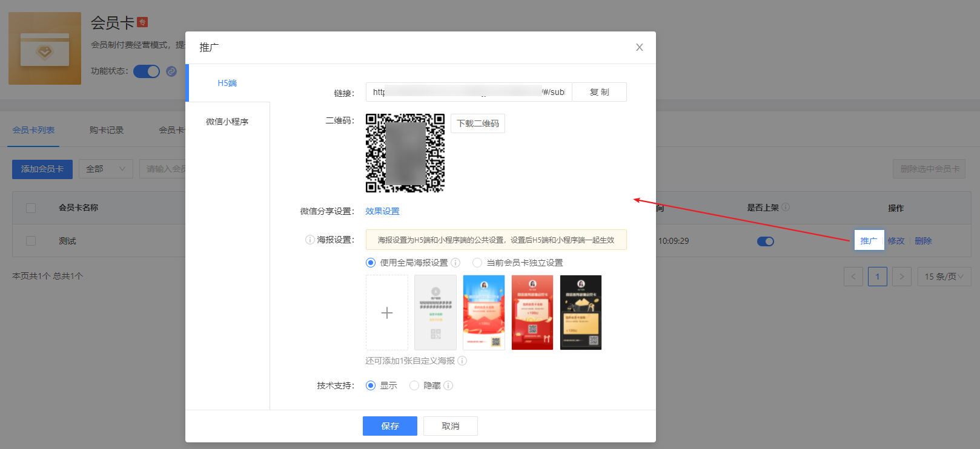
Task: Click round icon beside 功能状态 switch
Action: click(x=171, y=71)
